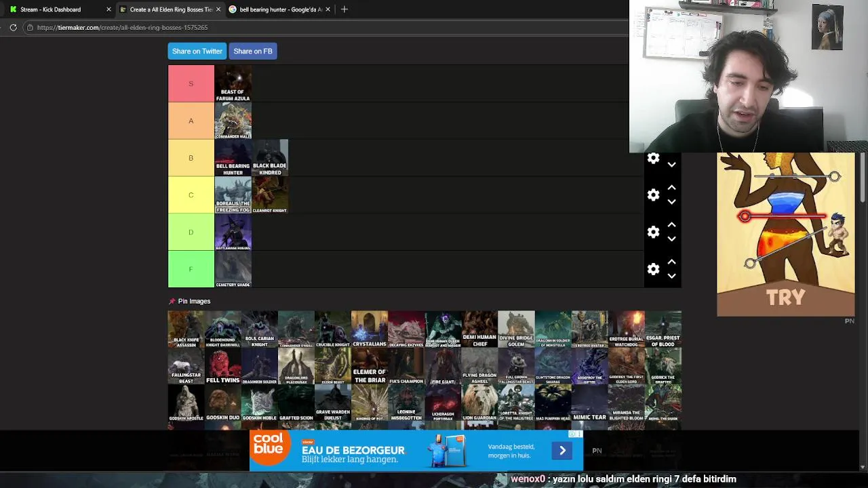Image resolution: width=868 pixels, height=488 pixels.
Task: Select the orange A tier label
Action: click(191, 121)
